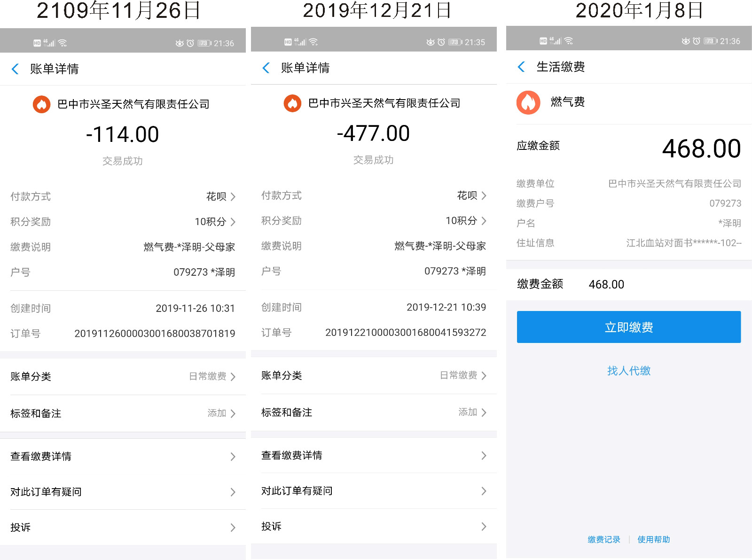Tap 079273 *泽明 in the -114.00 bill

[204, 272]
